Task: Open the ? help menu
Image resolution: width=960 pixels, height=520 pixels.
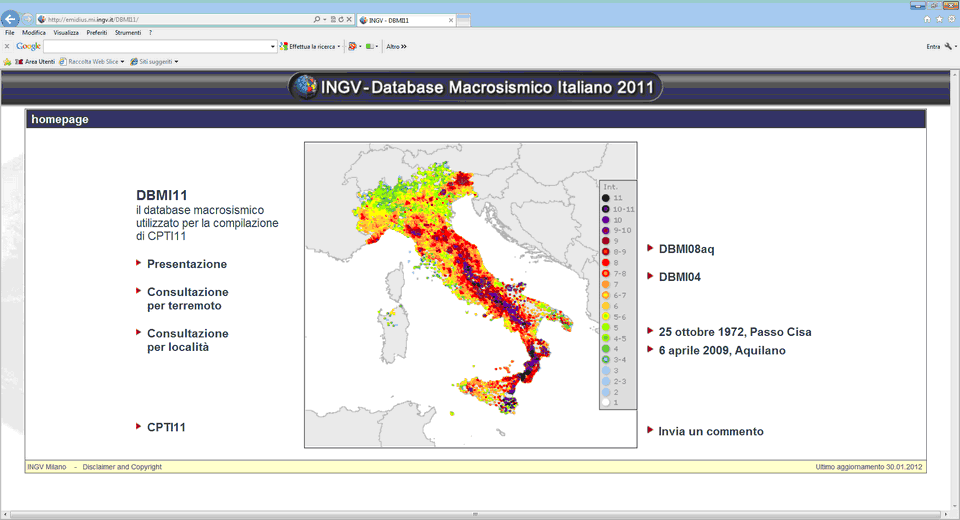Action: pyautogui.click(x=150, y=33)
